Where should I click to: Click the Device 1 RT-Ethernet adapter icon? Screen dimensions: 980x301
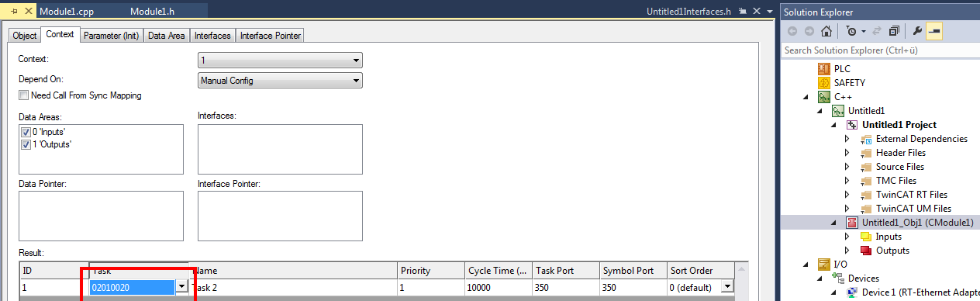pyautogui.click(x=852, y=292)
